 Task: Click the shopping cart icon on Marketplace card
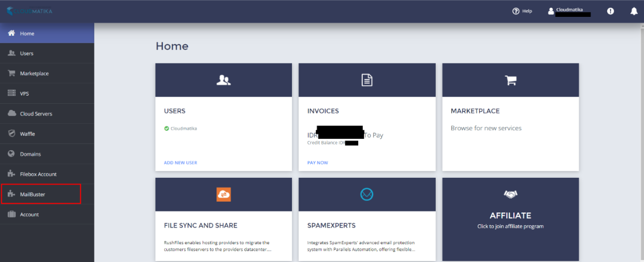[510, 80]
